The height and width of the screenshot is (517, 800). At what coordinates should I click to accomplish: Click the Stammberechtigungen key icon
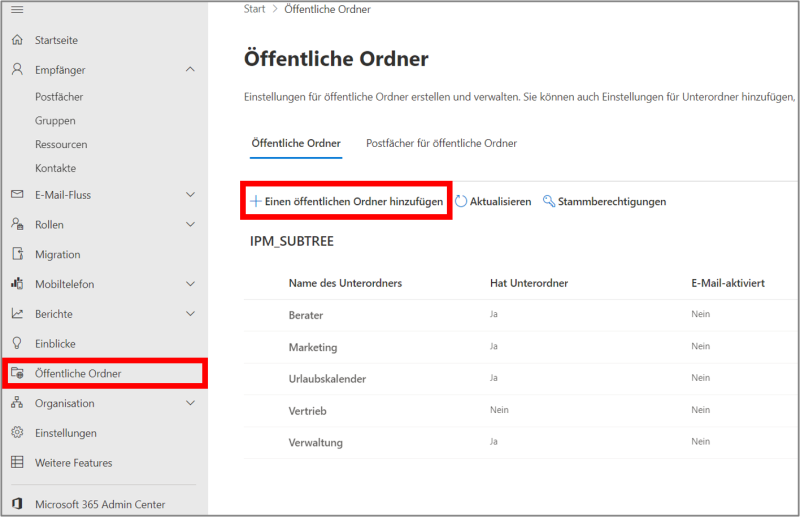pyautogui.click(x=549, y=201)
